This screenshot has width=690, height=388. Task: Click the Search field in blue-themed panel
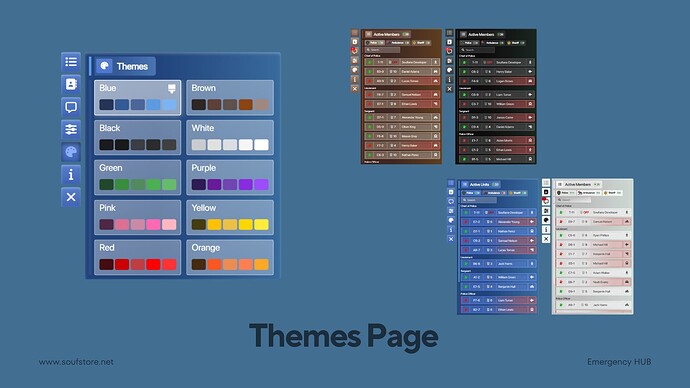[x=479, y=200]
